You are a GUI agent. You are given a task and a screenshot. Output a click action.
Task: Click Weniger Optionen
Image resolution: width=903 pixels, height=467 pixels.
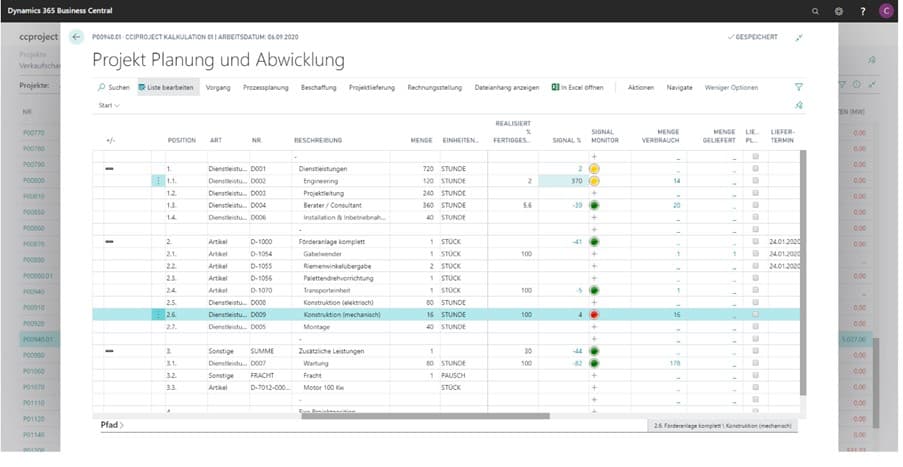pos(730,88)
